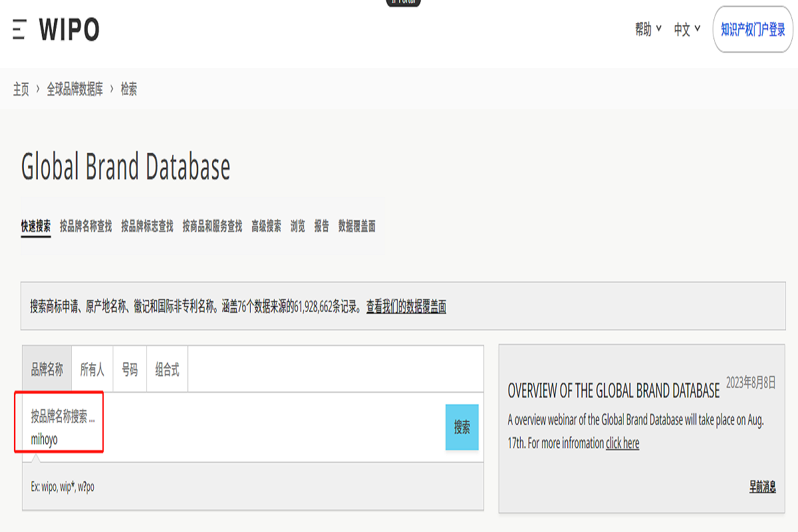The height and width of the screenshot is (532, 798).
Task: Click the 知识产权门户登录 login button
Action: pos(753,29)
